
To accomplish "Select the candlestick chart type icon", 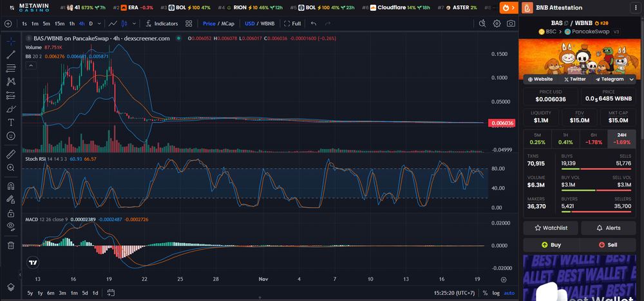I will [124, 24].
